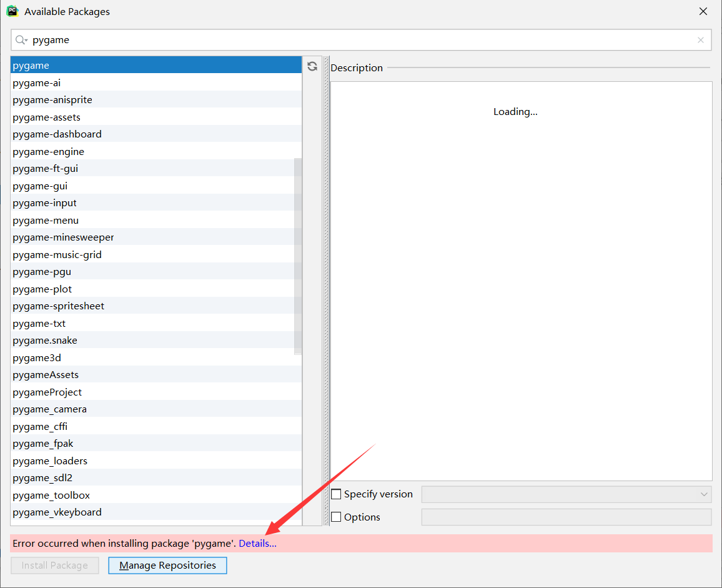Image resolution: width=722 pixels, height=588 pixels.
Task: Select the pygameAssets package
Action: tap(156, 375)
